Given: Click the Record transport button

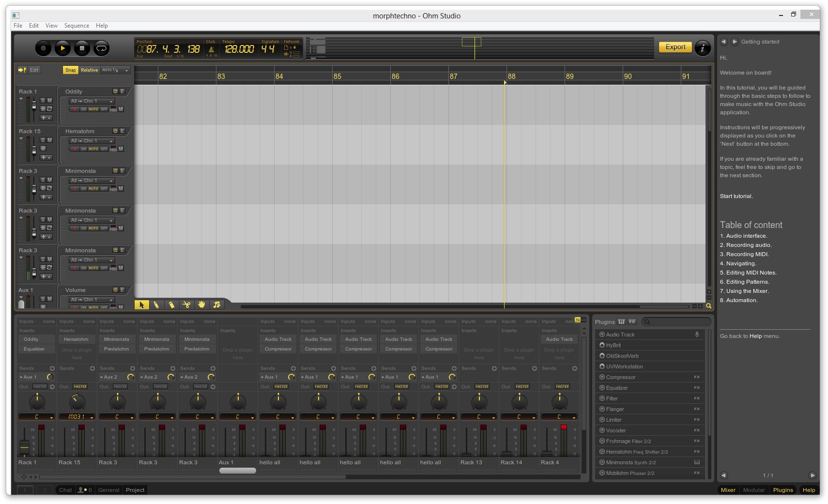Looking at the screenshot, I should [x=43, y=48].
